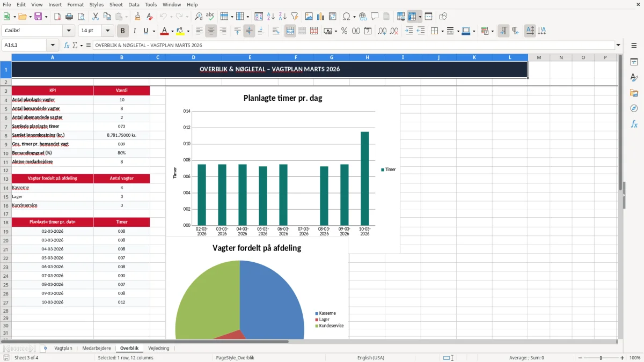Open the sidebar Properties panel icon
The width and height of the screenshot is (644, 362).
(x=634, y=62)
